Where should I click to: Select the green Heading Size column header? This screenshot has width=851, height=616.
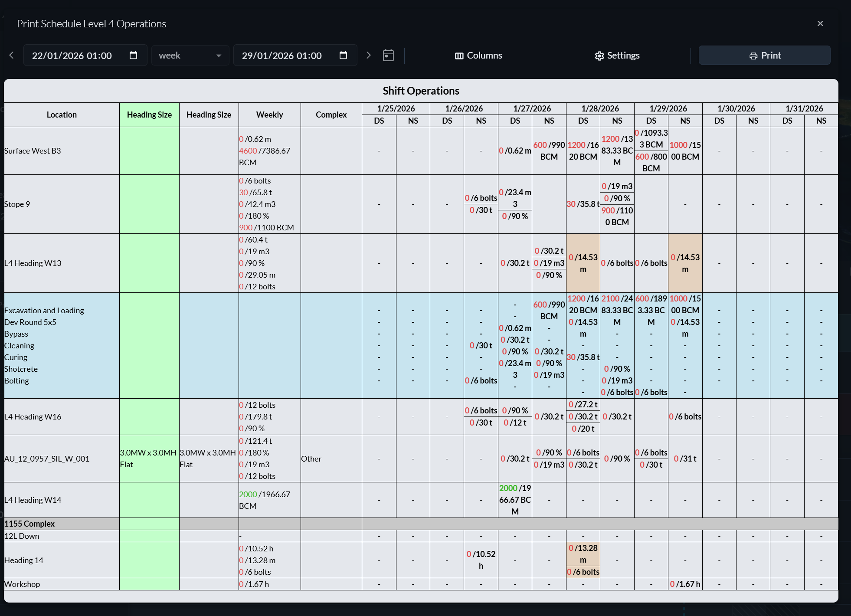click(x=149, y=115)
